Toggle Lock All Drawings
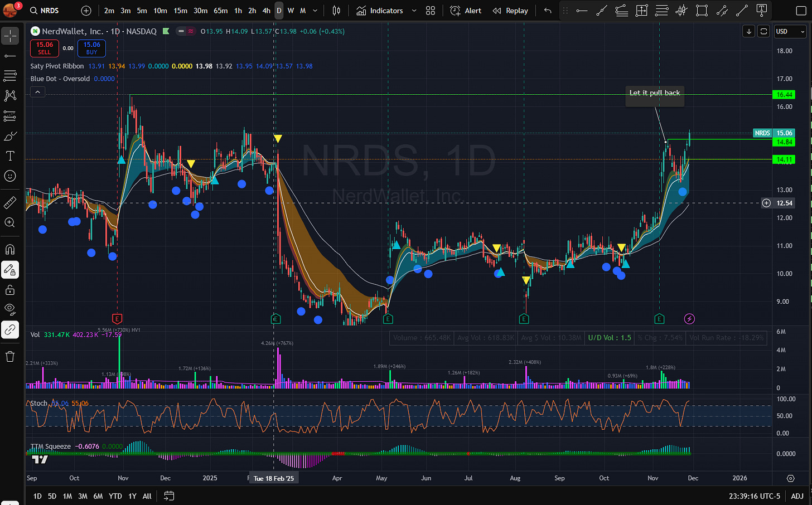812x505 pixels. click(10, 290)
